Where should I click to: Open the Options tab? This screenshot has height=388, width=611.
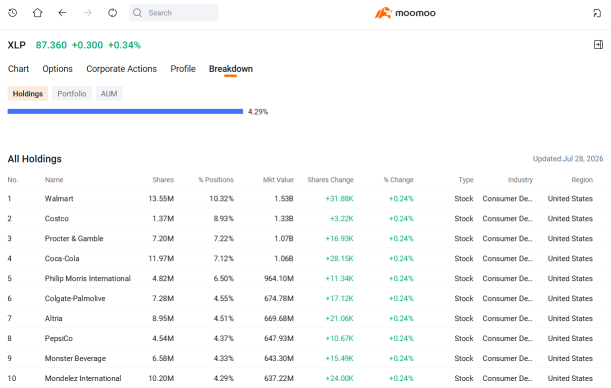[x=57, y=69]
